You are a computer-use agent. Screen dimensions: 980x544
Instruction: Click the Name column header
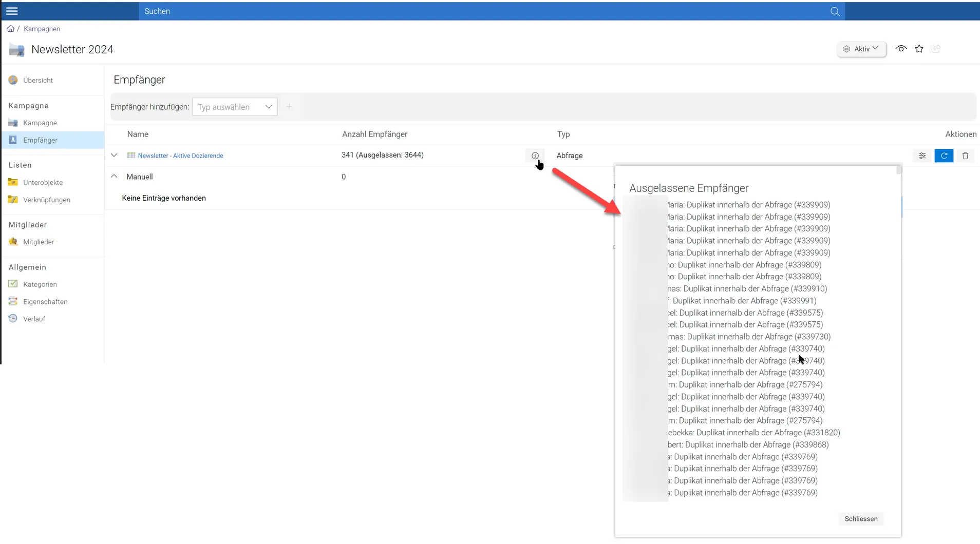[x=138, y=134]
